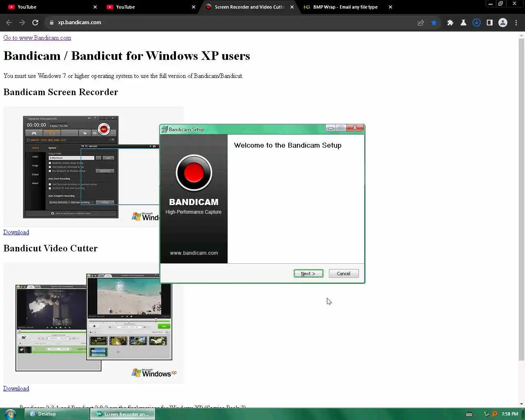Click the site lock icon

tap(51, 23)
